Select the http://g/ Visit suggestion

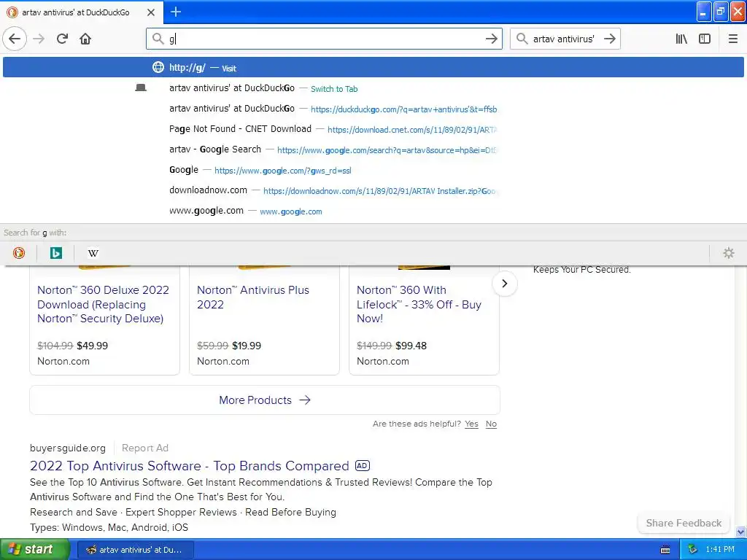point(373,67)
